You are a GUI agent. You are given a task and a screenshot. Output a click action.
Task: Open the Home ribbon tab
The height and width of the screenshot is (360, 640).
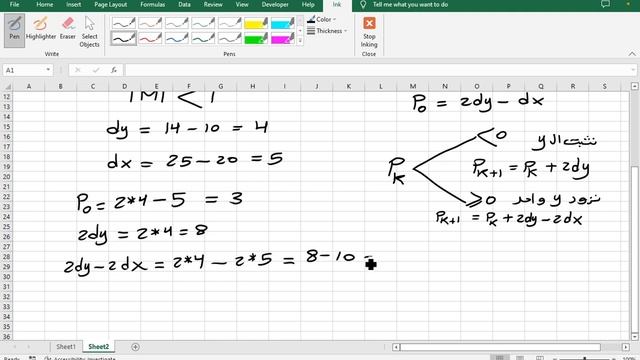click(44, 4)
